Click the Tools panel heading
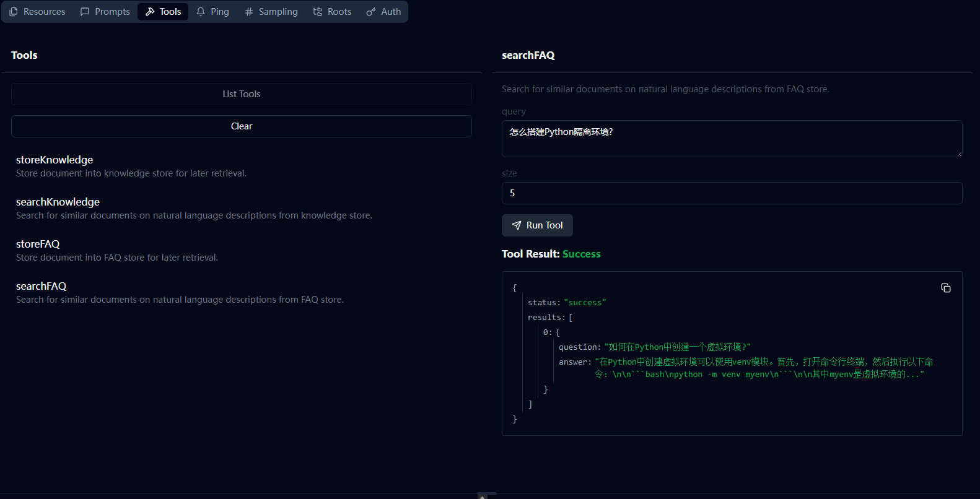 [x=24, y=55]
